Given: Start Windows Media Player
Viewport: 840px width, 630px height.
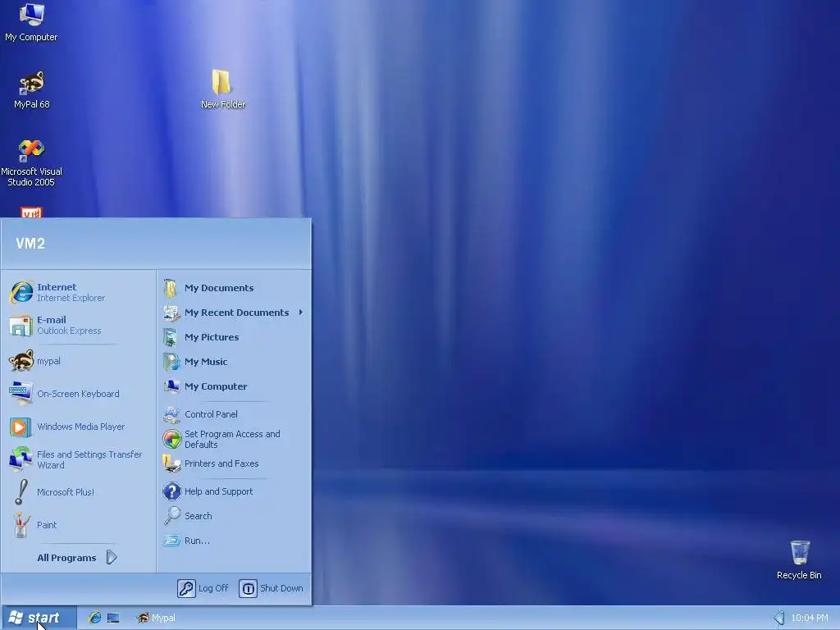Looking at the screenshot, I should point(79,427).
